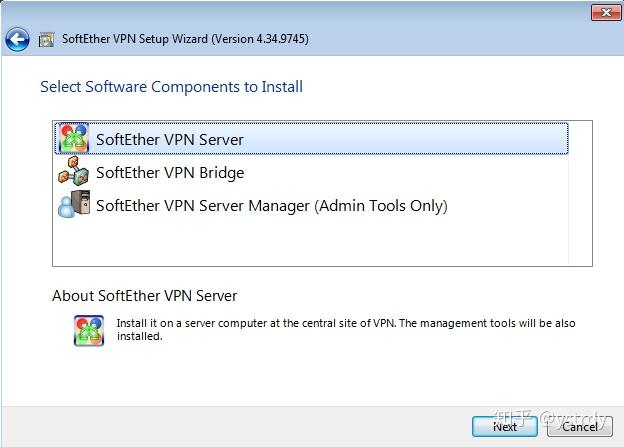
Task: Click the server description text about central site
Action: (x=346, y=330)
